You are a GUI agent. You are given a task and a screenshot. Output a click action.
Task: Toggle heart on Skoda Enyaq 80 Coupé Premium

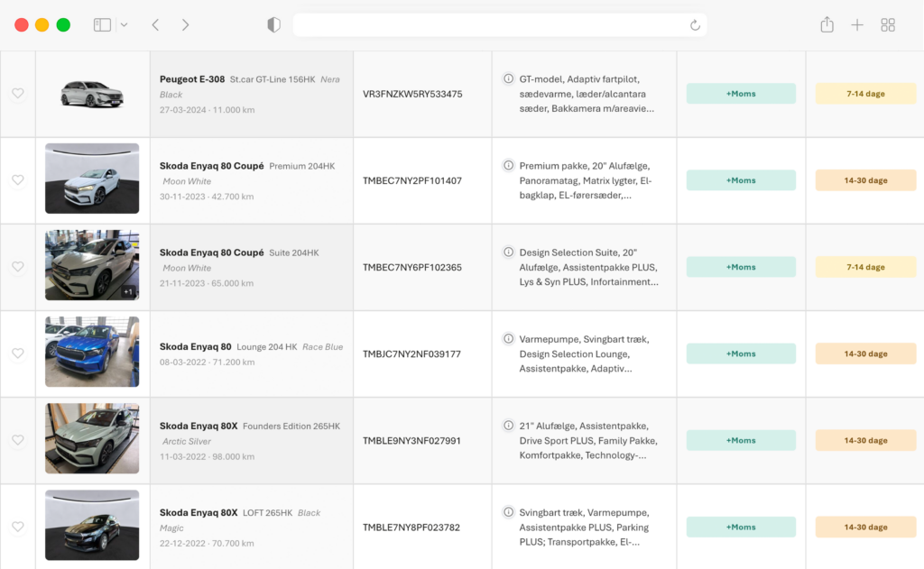click(17, 180)
